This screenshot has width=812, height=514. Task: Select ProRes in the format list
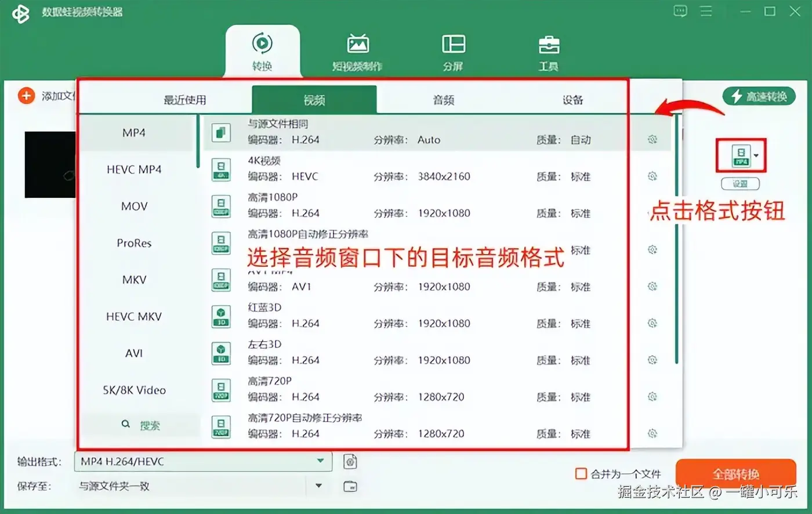pos(134,243)
